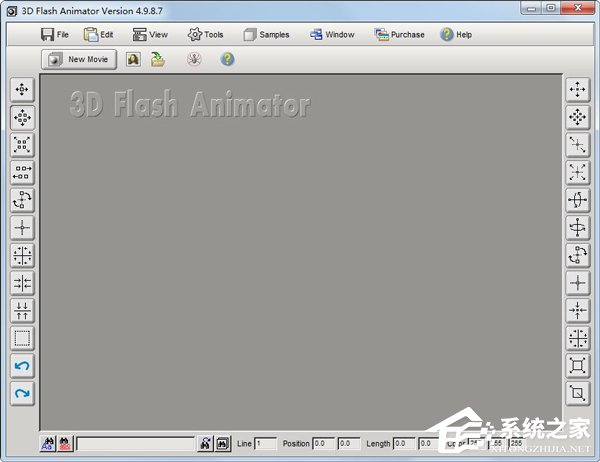Click the binoculars icon with red label
Screen dimensions: 600x462
tap(65, 444)
